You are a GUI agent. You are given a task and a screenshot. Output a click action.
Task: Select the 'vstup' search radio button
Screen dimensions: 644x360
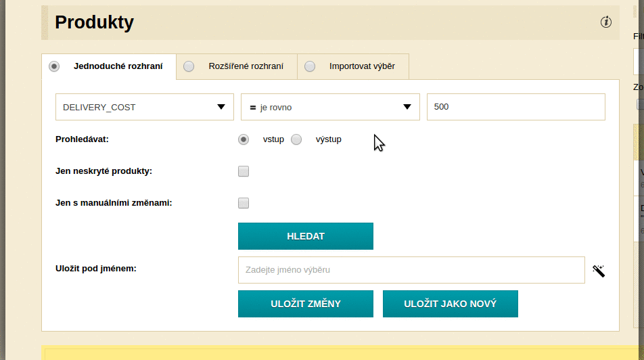(x=244, y=139)
